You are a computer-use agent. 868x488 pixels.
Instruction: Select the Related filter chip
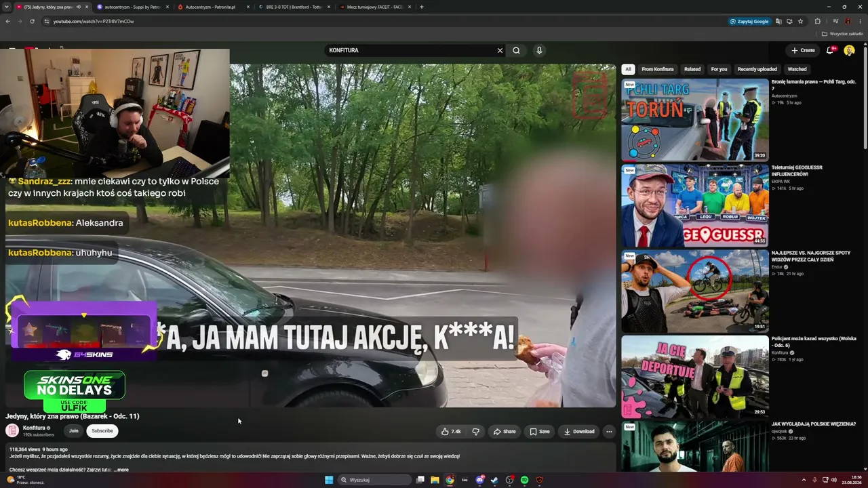(692, 69)
